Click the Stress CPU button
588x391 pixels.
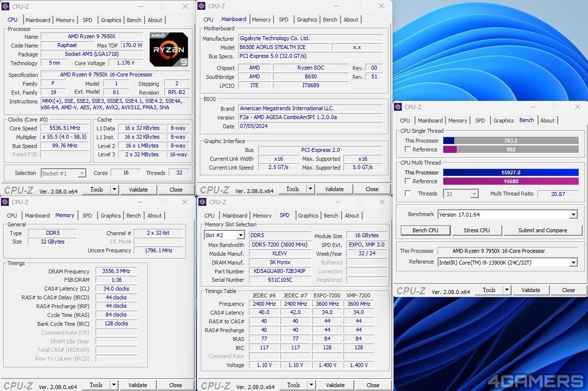click(x=477, y=230)
